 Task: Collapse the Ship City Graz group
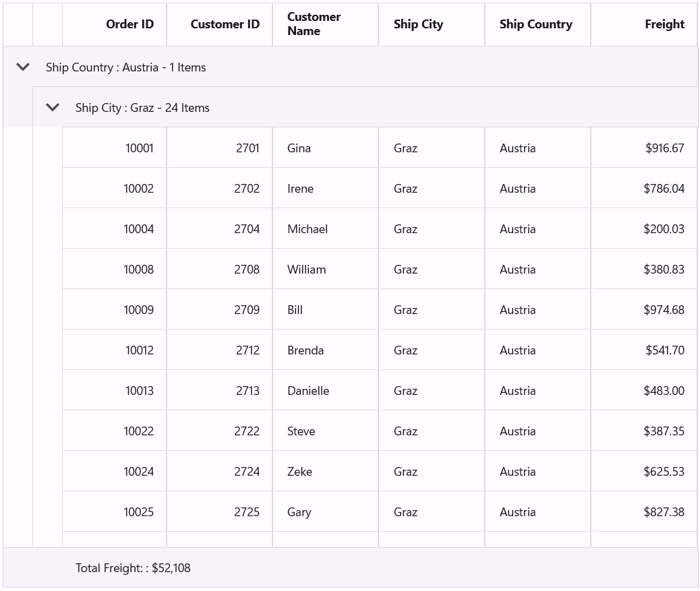pyautogui.click(x=53, y=107)
